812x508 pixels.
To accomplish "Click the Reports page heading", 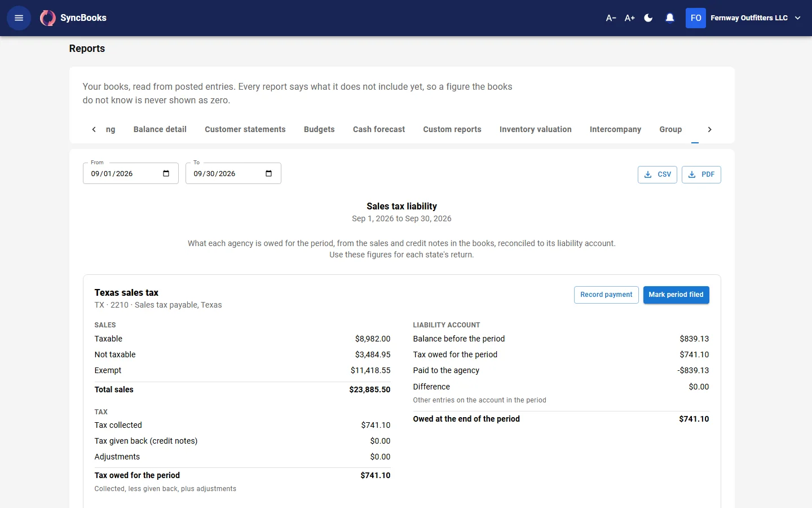I will point(87,49).
